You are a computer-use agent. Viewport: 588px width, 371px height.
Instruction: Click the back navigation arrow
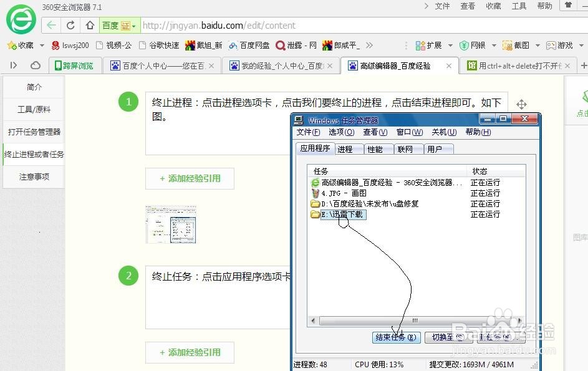point(51,26)
